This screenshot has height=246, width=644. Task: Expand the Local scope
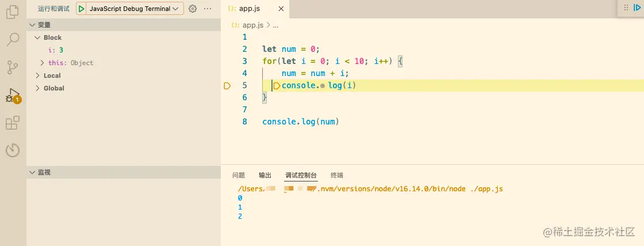coord(38,75)
